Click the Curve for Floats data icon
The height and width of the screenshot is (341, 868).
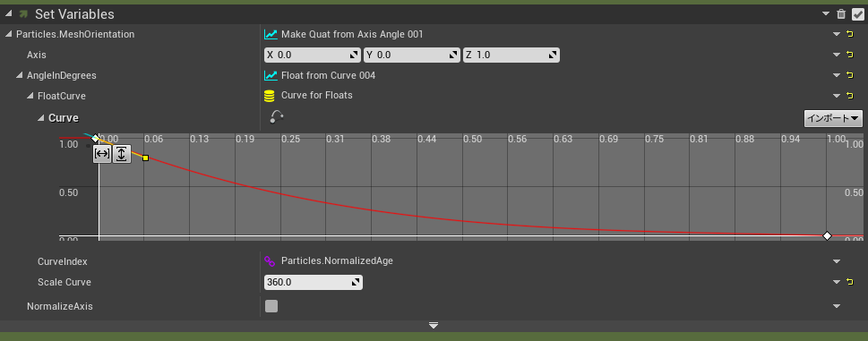[x=270, y=96]
